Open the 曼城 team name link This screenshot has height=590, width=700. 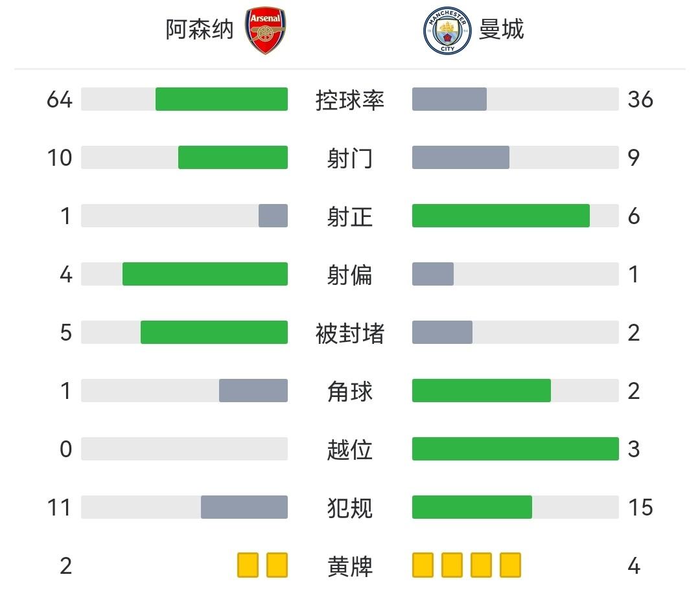pyautogui.click(x=501, y=30)
